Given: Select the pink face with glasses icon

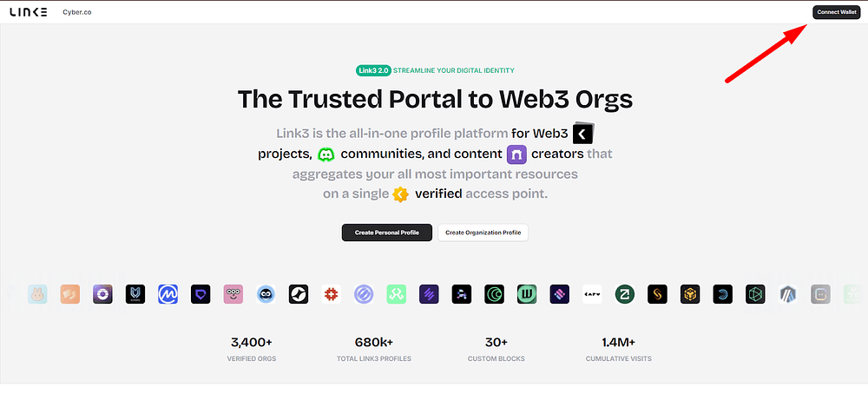Looking at the screenshot, I should [233, 294].
